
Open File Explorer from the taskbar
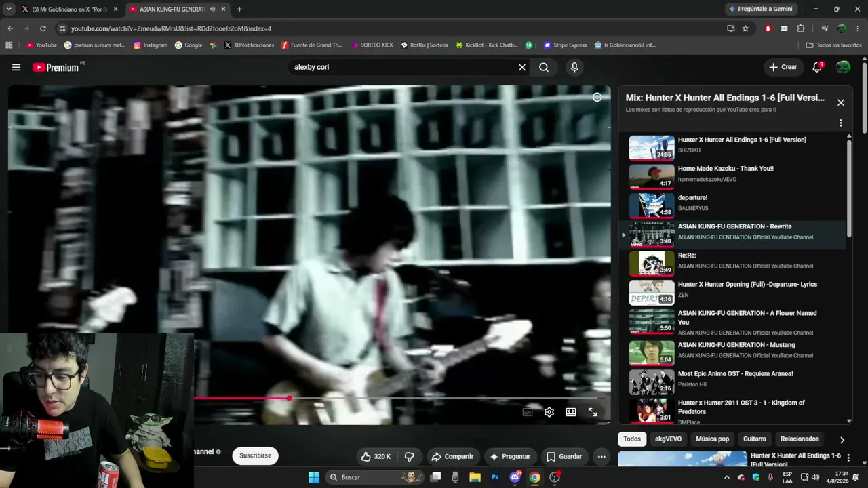tap(475, 477)
